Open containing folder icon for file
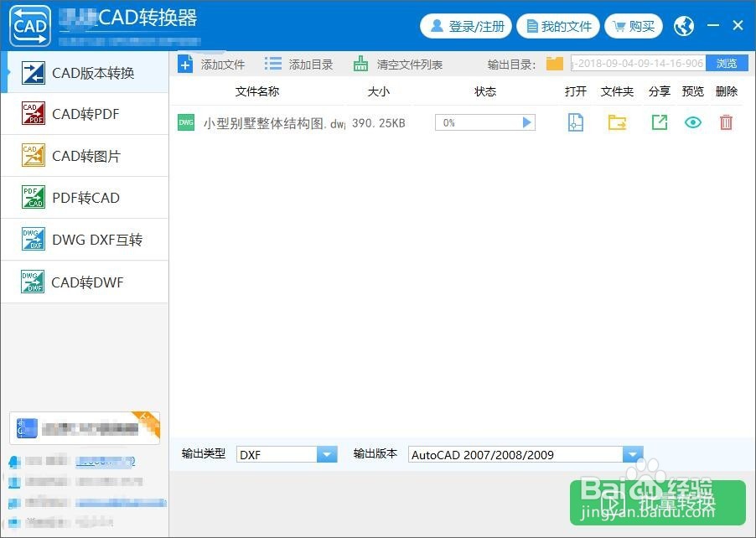Screen dimensions: 756x538 (617, 122)
